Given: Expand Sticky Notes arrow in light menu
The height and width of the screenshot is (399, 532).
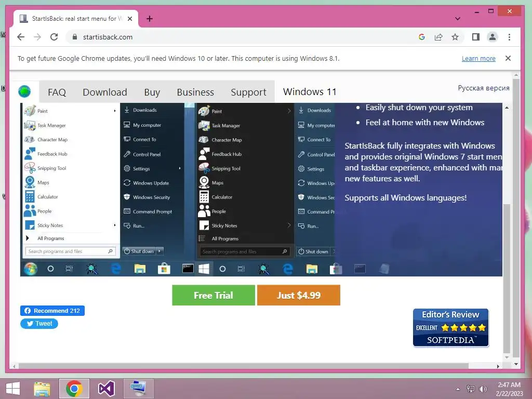Looking at the screenshot, I should point(115,225).
